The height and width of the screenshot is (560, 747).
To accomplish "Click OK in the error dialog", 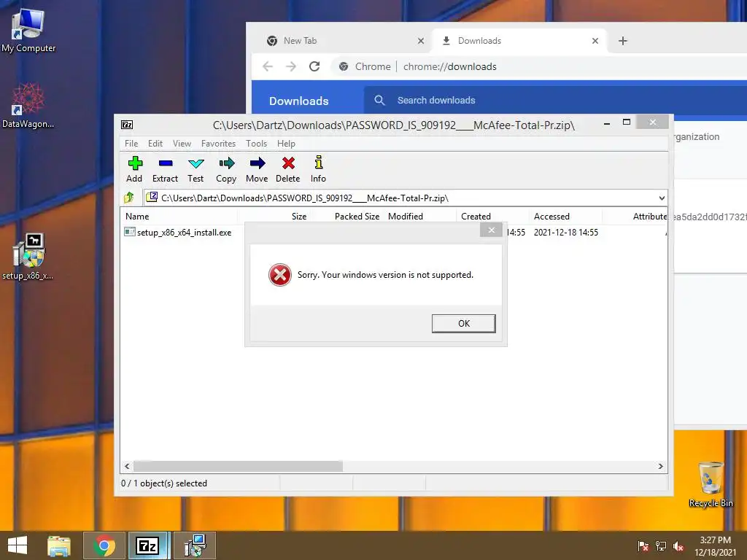I will (463, 323).
